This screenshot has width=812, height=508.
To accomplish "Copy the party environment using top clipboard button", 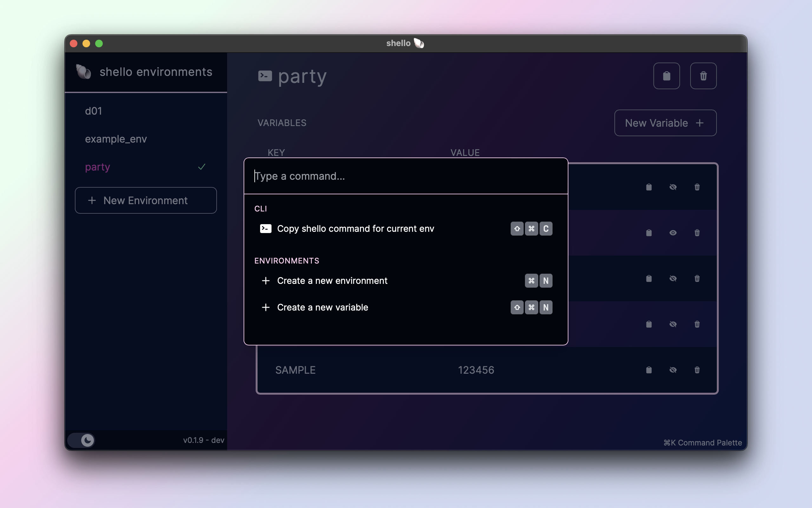I will pyautogui.click(x=666, y=76).
